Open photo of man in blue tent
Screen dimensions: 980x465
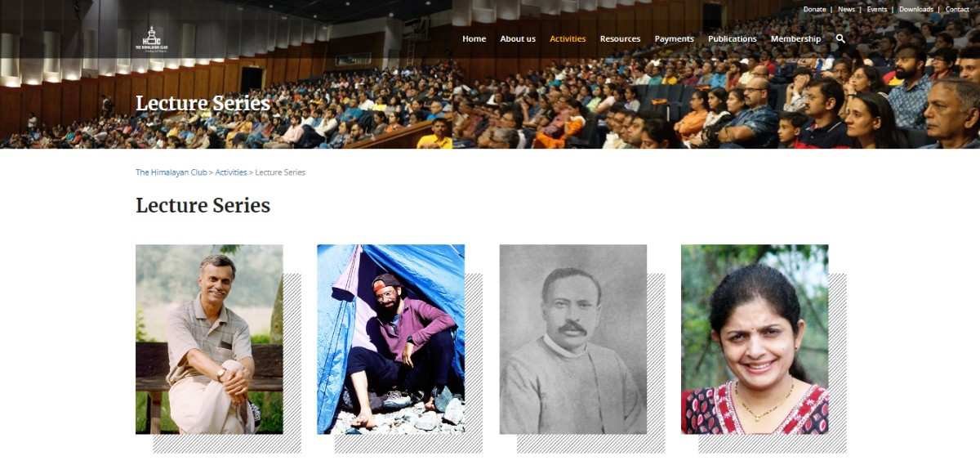390,339
